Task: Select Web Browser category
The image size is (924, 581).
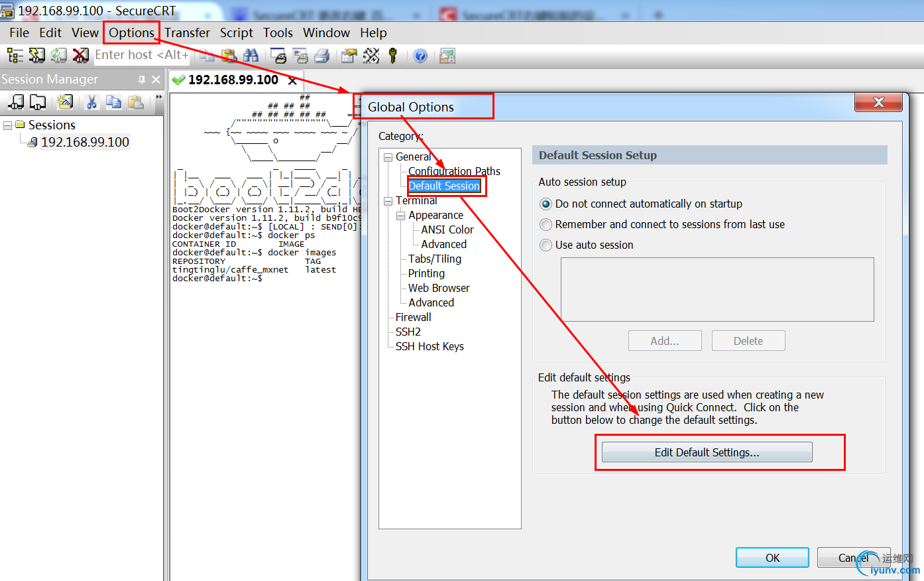Action: 439,288
